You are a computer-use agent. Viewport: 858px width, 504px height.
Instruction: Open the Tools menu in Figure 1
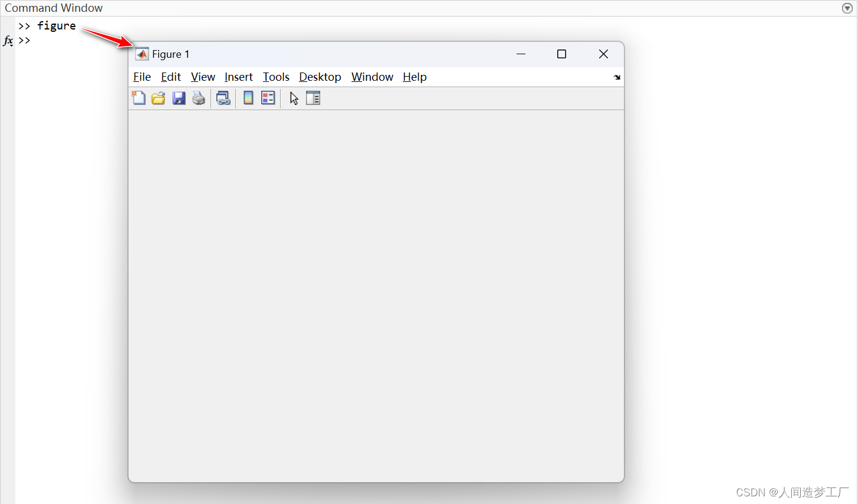276,77
